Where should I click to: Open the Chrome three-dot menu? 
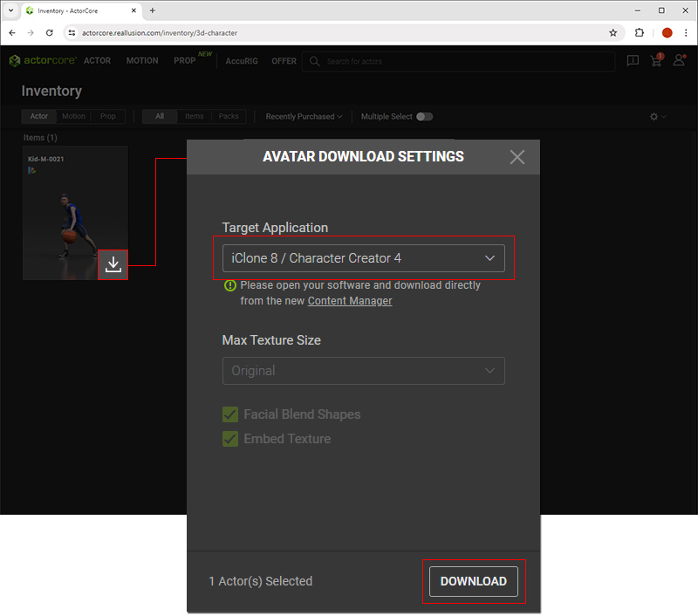[686, 33]
